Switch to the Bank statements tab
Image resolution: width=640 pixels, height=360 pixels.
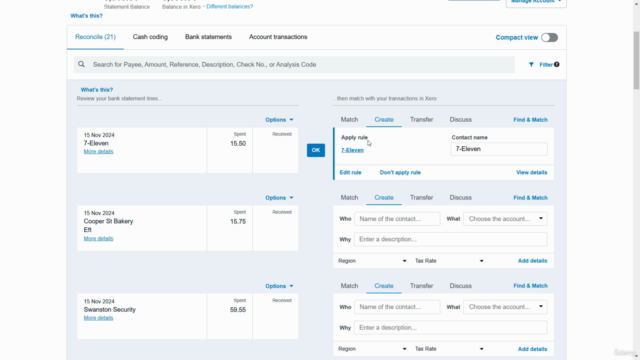click(x=208, y=37)
